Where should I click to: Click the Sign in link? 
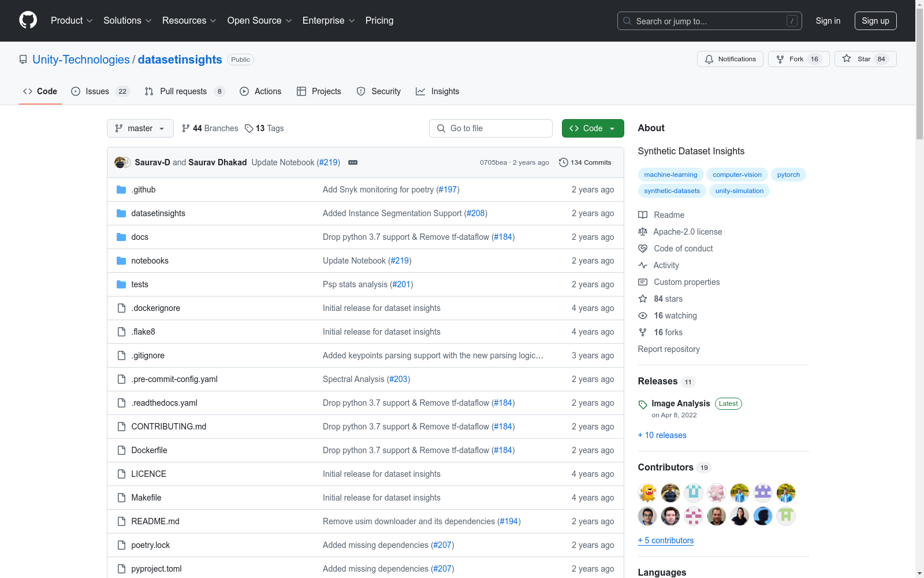[828, 21]
